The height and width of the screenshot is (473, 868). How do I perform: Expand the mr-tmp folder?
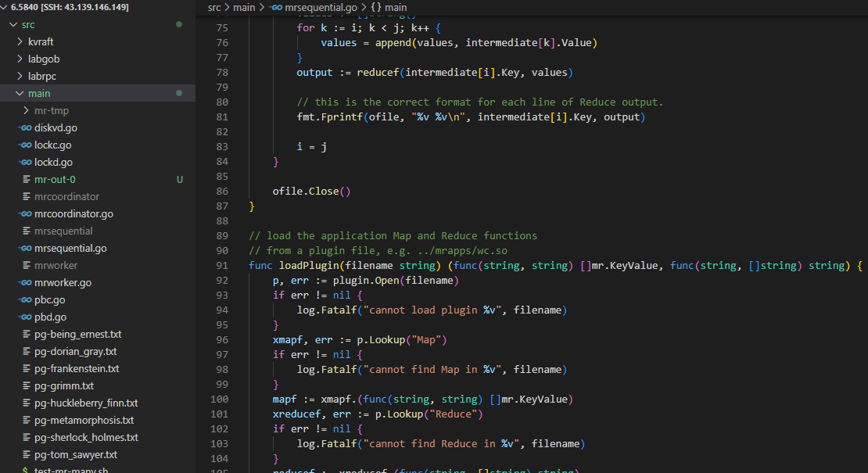coord(26,110)
